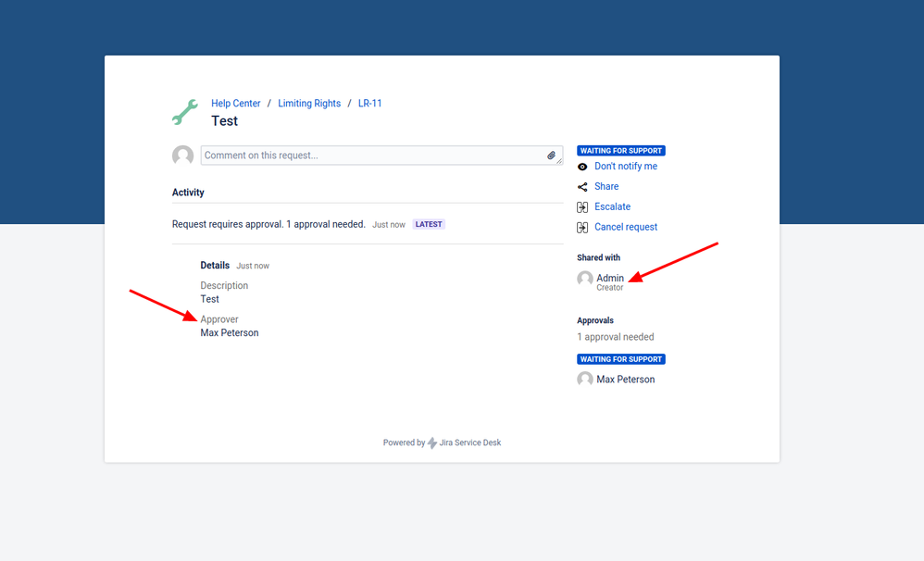Click the Admin name under Shared with
The width and height of the screenshot is (924, 561).
click(610, 278)
